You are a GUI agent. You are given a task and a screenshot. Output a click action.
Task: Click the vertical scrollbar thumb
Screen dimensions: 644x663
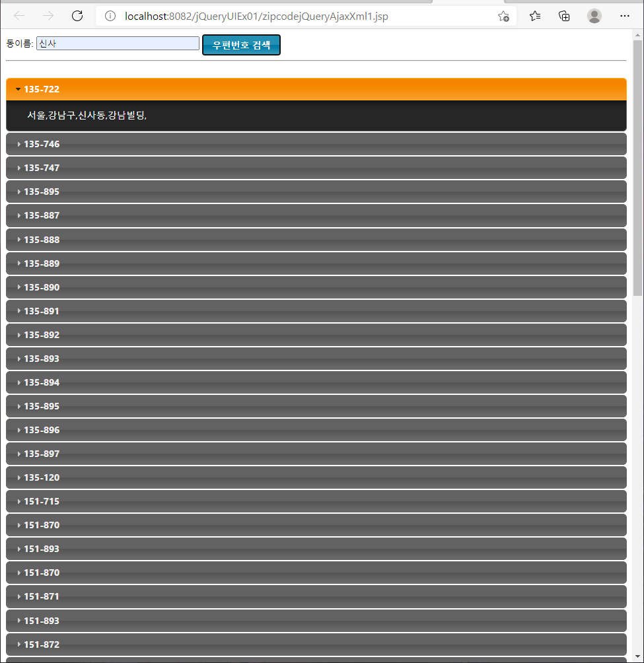637,168
